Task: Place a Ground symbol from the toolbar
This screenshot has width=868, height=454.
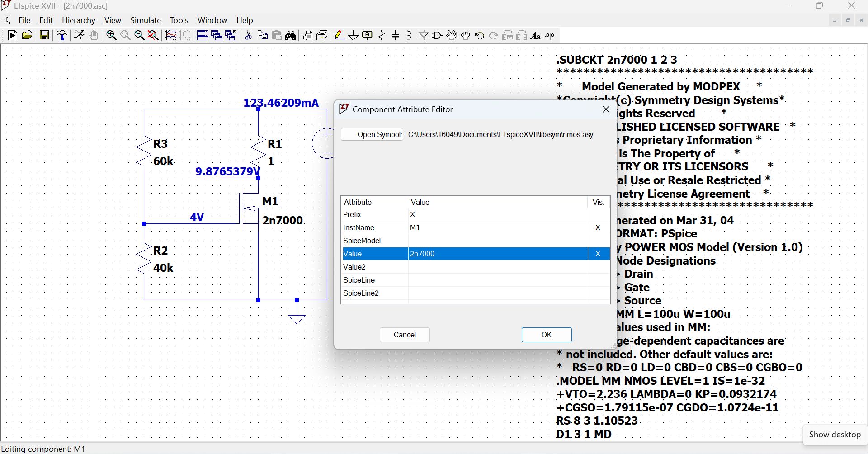Action: (354, 36)
